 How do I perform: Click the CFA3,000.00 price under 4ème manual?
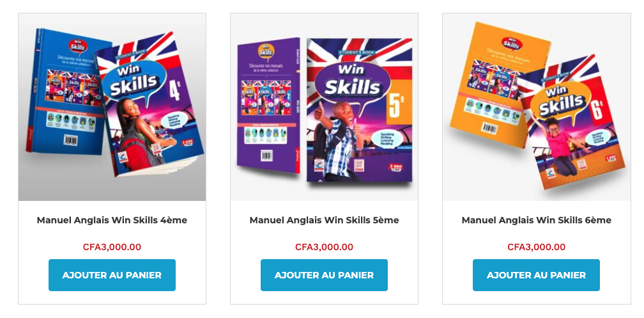click(112, 247)
